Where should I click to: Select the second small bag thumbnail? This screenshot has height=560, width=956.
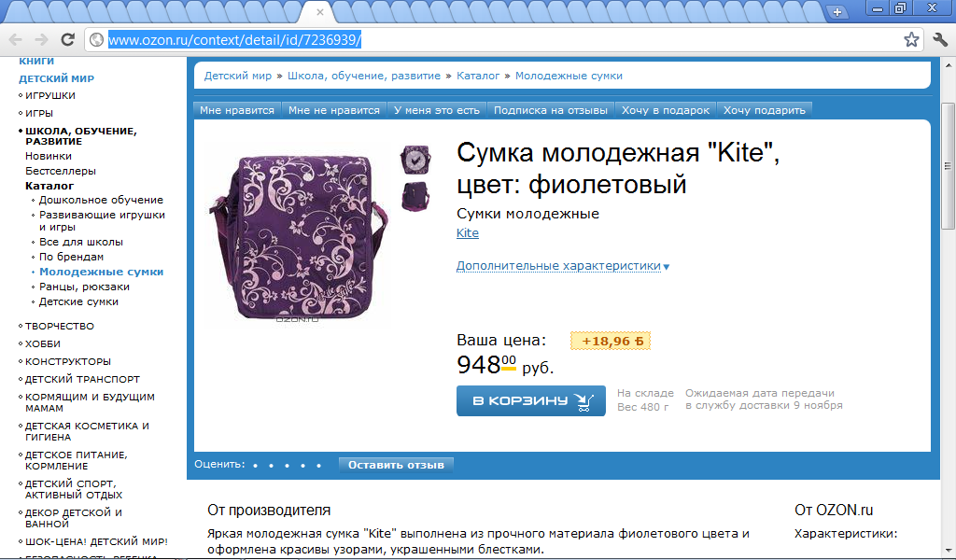(415, 196)
